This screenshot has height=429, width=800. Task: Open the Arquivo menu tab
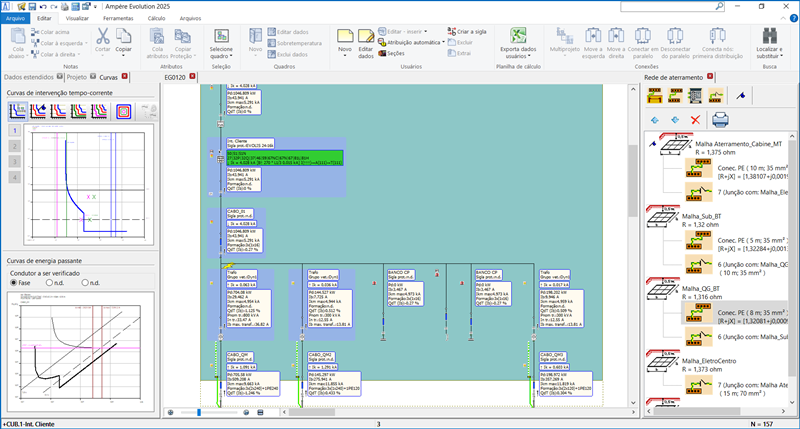(15, 18)
